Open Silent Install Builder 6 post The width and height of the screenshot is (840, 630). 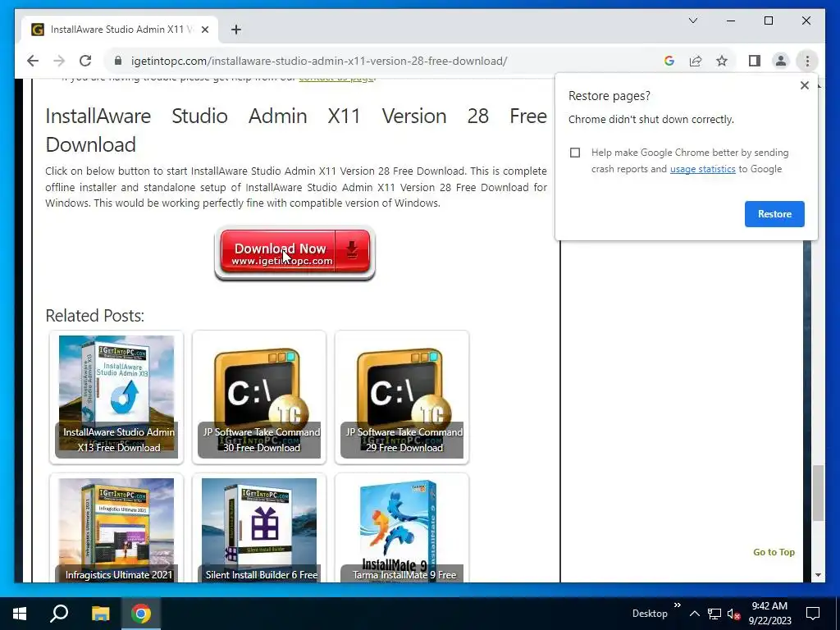point(259,529)
